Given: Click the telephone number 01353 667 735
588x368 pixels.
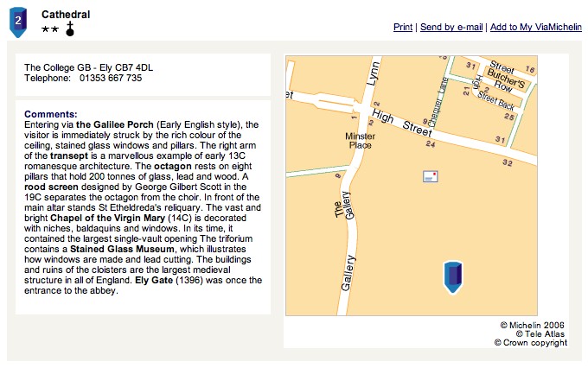Looking at the screenshot, I should (x=111, y=78).
